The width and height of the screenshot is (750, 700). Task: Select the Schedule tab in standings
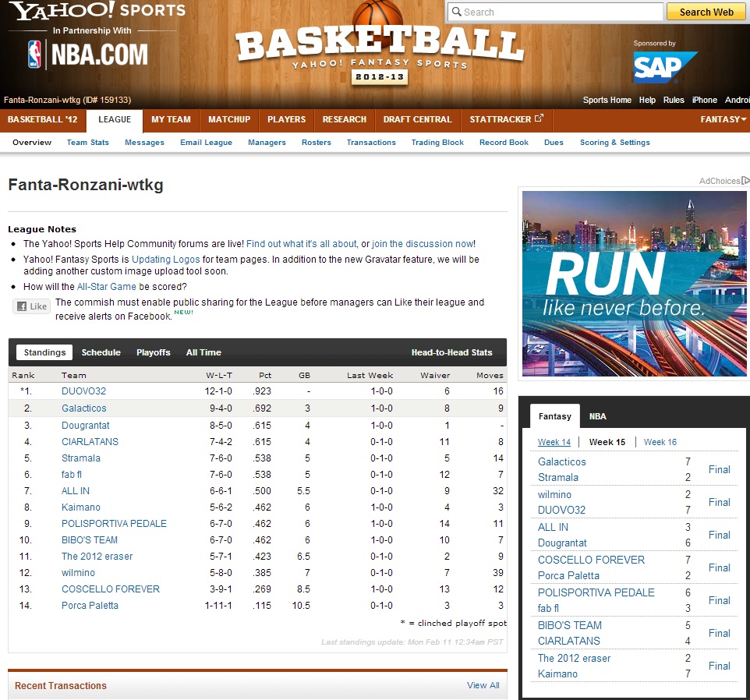coord(101,352)
